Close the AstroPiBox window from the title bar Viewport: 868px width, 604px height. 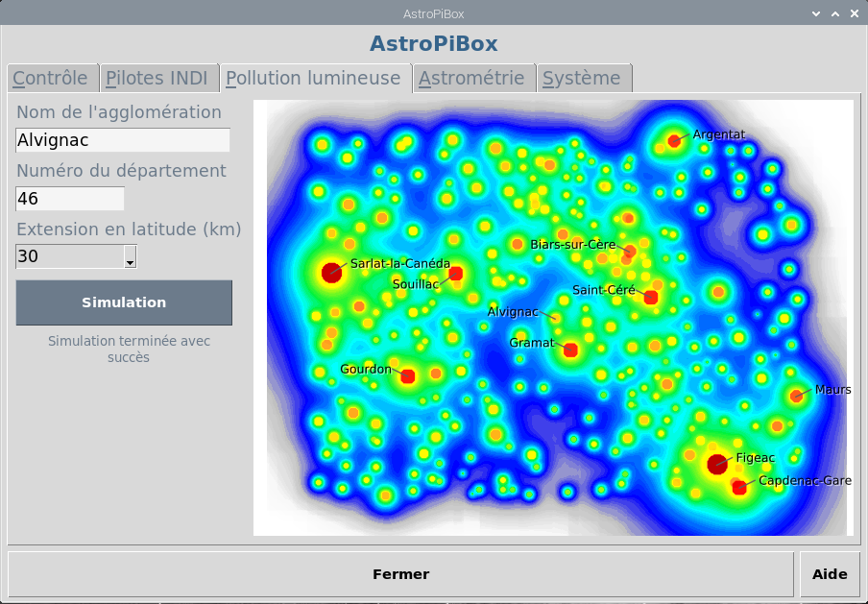tap(855, 13)
